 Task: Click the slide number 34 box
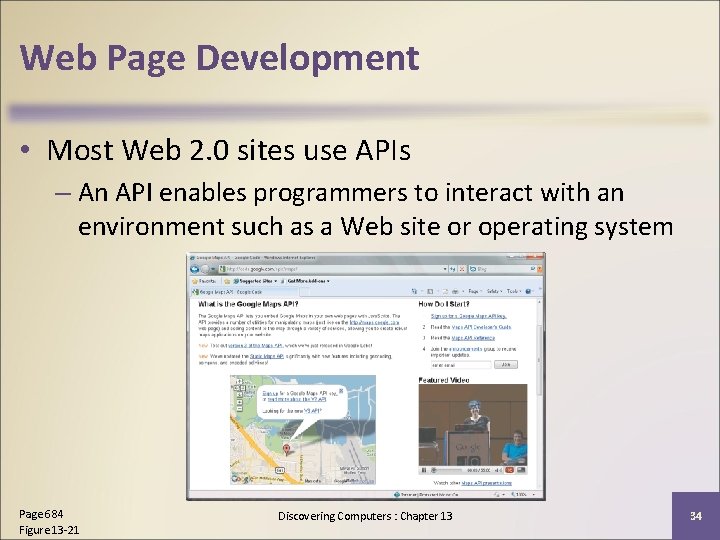coord(696,516)
